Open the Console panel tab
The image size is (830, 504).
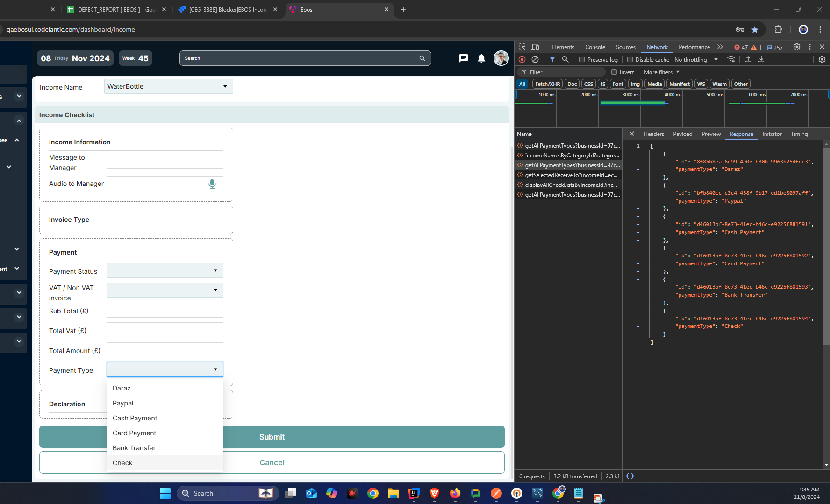(x=595, y=47)
